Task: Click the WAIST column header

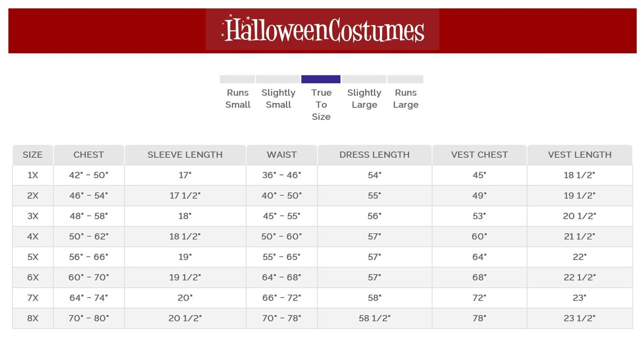Action: point(282,155)
